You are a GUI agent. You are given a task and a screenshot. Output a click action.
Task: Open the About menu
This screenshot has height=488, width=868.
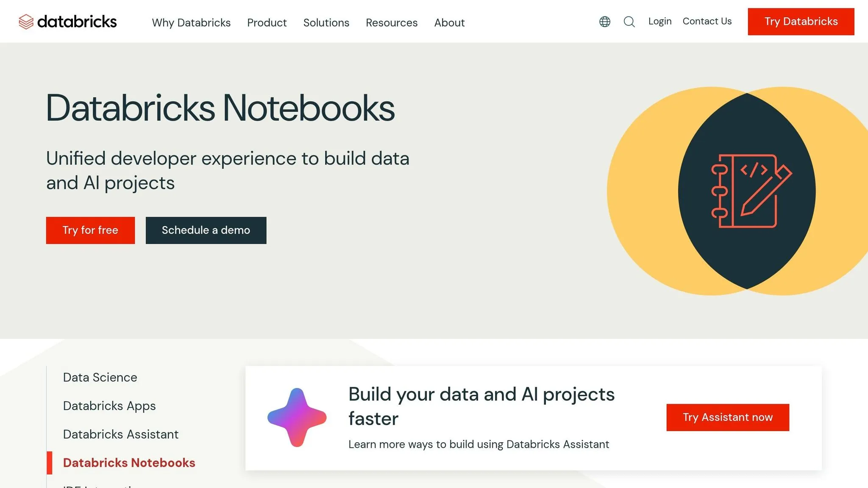(449, 22)
